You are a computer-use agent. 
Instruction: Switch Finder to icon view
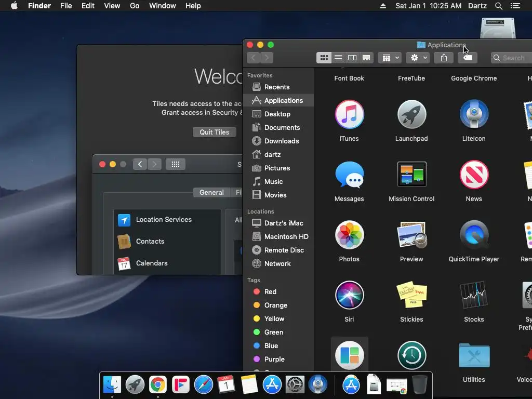[x=324, y=58]
